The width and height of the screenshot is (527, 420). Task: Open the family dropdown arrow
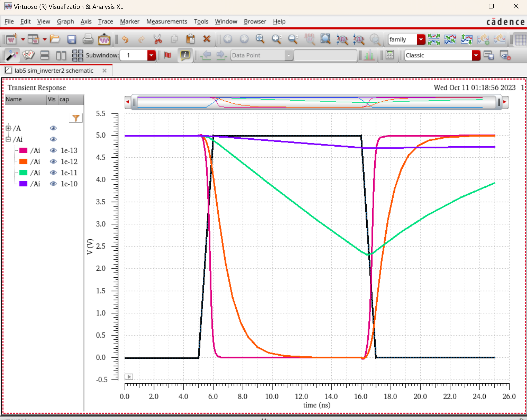coord(421,39)
